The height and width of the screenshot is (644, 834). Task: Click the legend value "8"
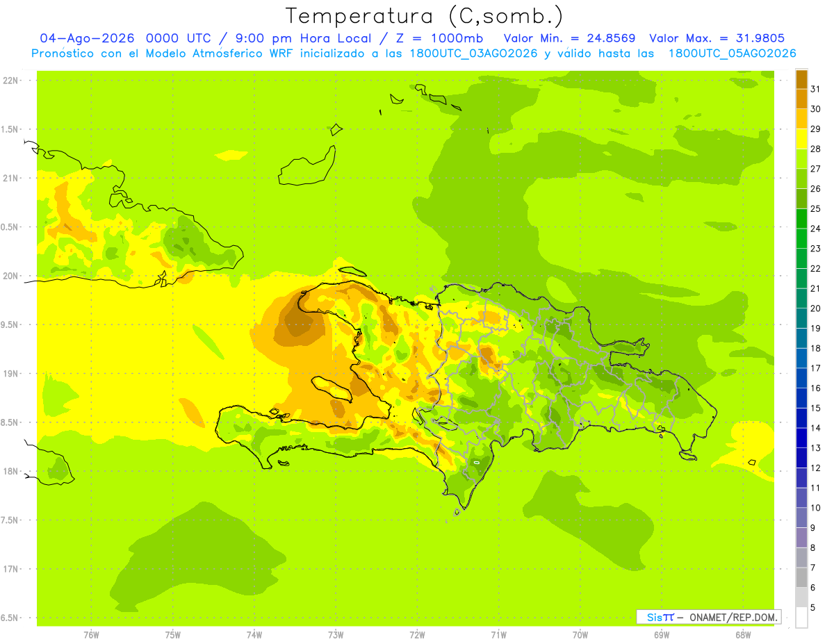click(x=813, y=547)
